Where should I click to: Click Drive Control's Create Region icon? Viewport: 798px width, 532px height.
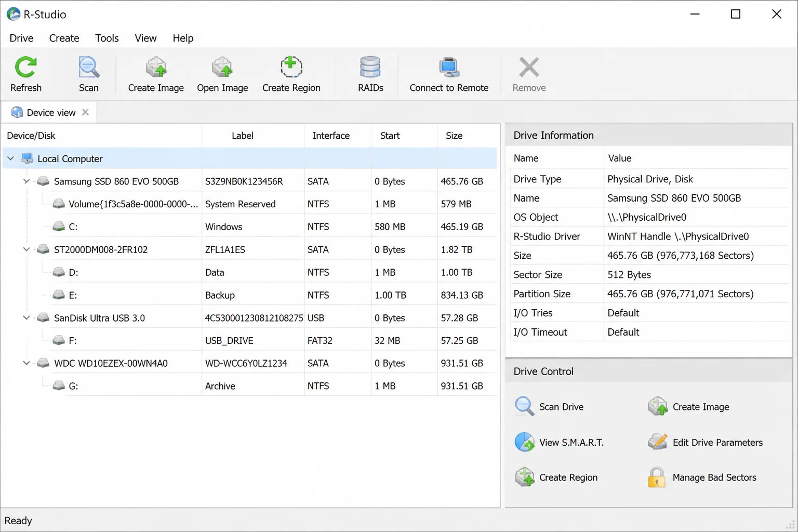[x=524, y=477]
